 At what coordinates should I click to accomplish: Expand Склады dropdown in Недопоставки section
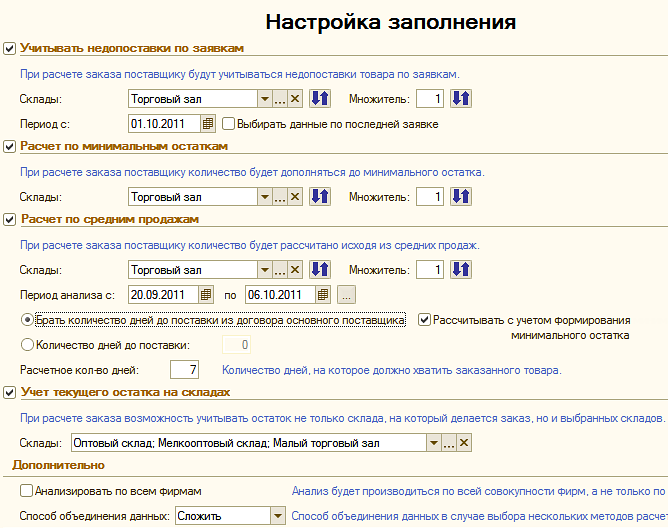pos(265,99)
